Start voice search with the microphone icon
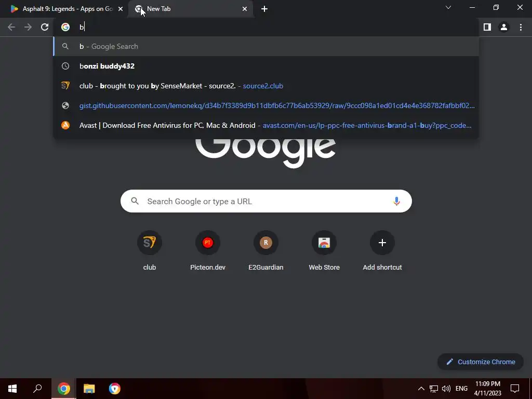Viewport: 532px width, 399px height. 396,201
